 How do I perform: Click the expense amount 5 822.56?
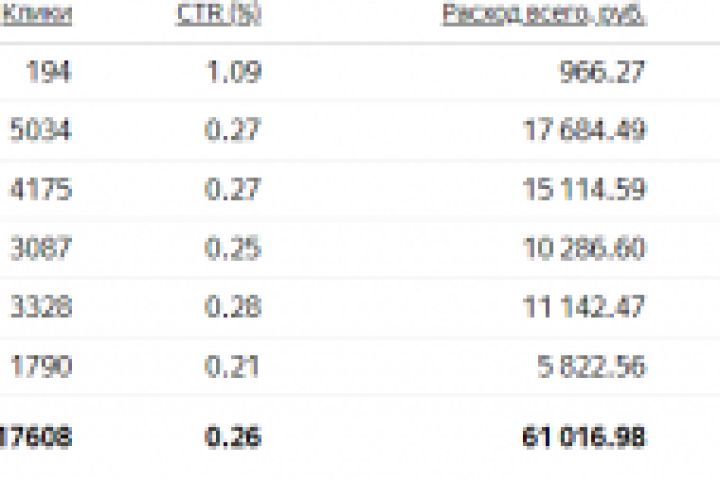(x=593, y=365)
